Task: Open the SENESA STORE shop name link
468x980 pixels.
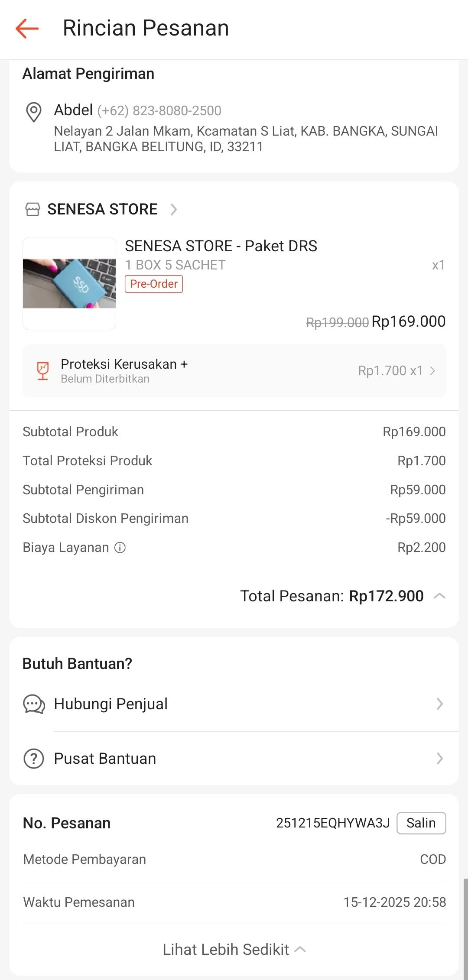Action: tap(102, 209)
